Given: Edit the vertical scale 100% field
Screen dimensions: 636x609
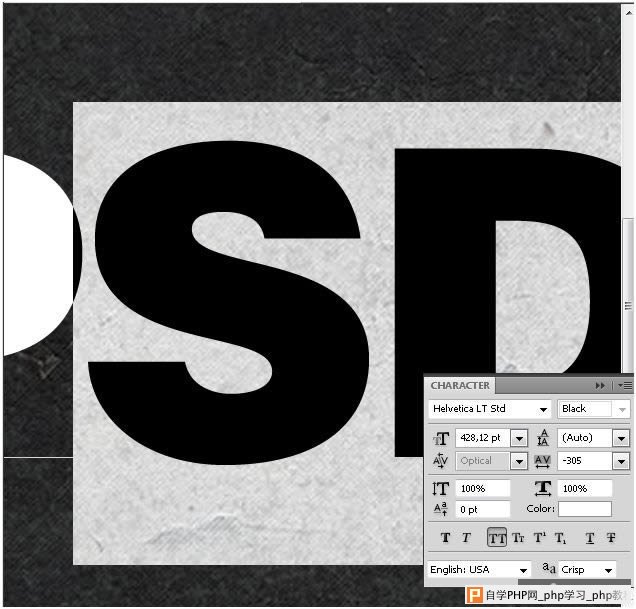Looking at the screenshot, I should [x=483, y=488].
